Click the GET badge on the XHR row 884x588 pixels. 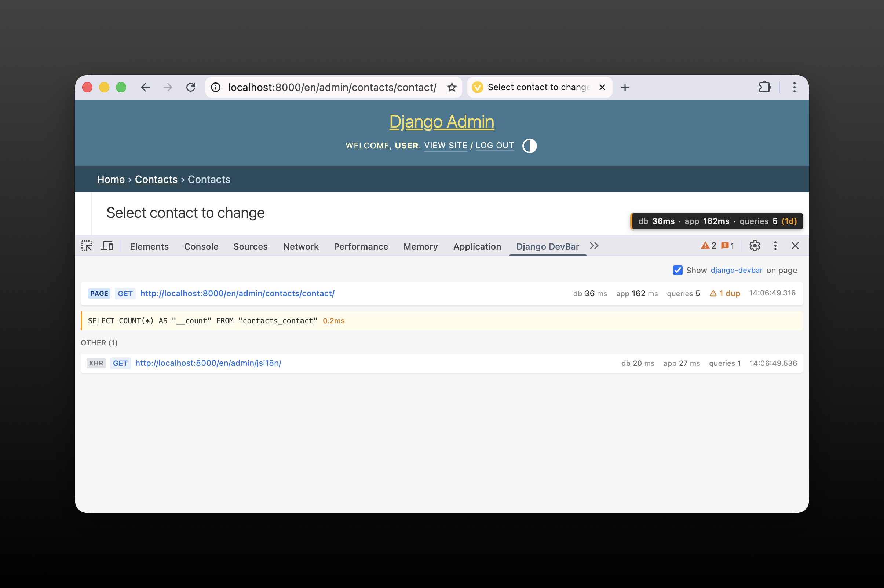tap(120, 363)
